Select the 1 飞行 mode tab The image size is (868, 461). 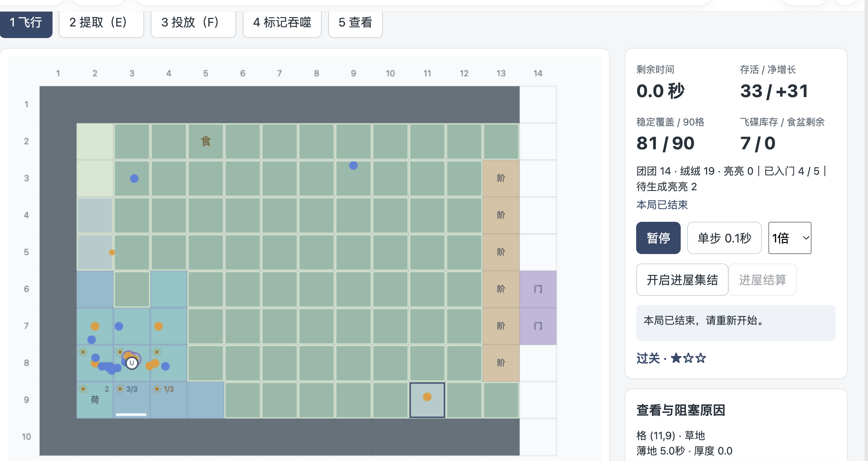[26, 23]
